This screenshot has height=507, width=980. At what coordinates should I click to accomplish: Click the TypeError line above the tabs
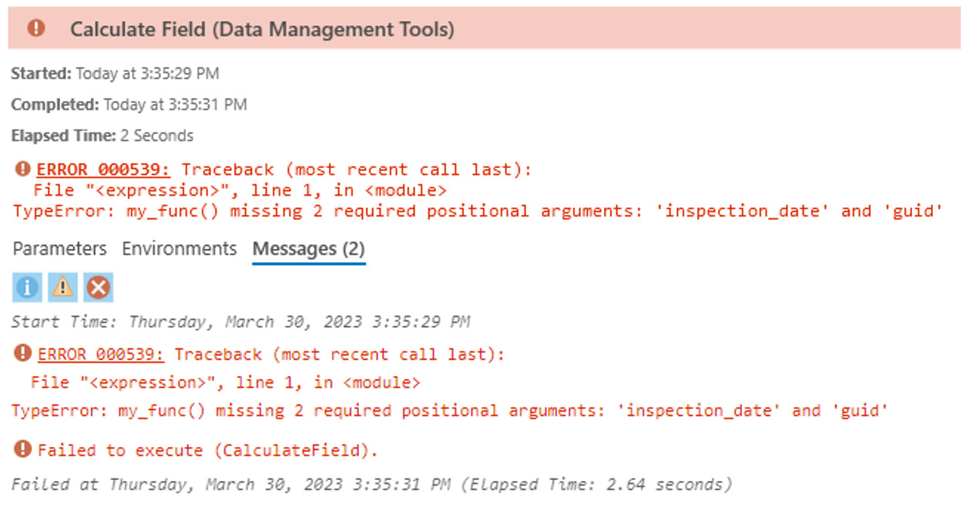click(x=478, y=211)
